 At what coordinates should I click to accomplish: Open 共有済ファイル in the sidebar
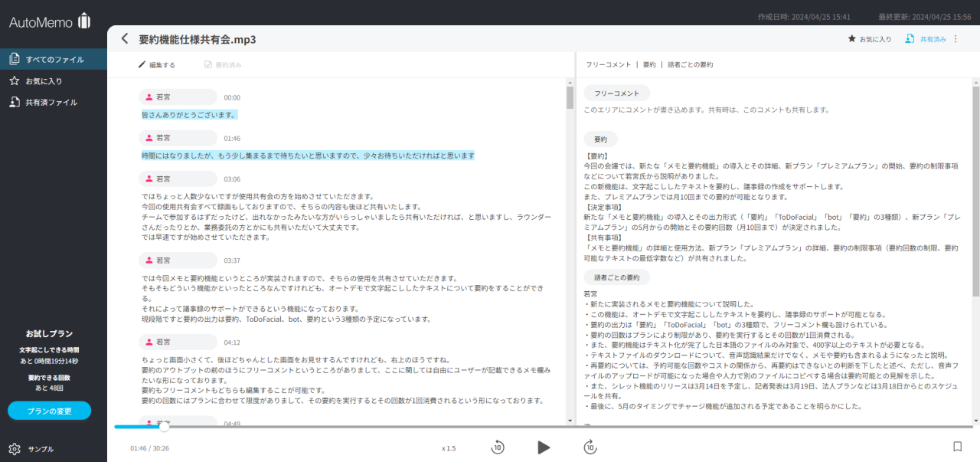point(54,102)
